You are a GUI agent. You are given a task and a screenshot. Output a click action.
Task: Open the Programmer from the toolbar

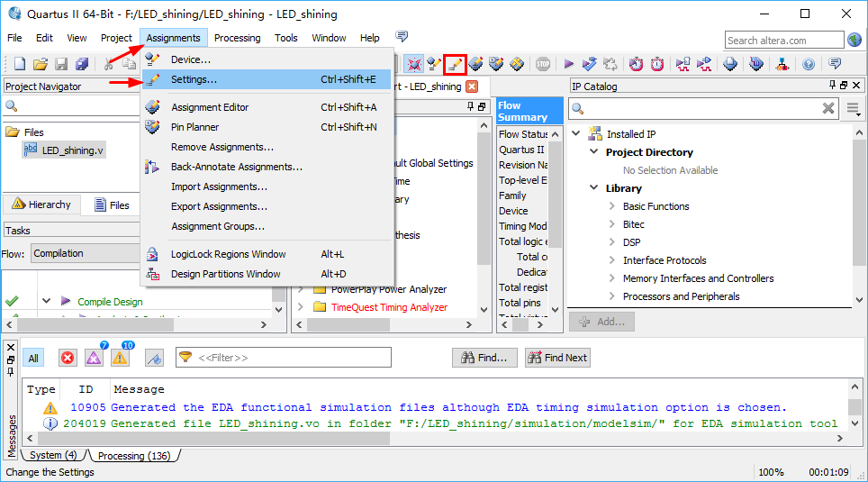(756, 64)
